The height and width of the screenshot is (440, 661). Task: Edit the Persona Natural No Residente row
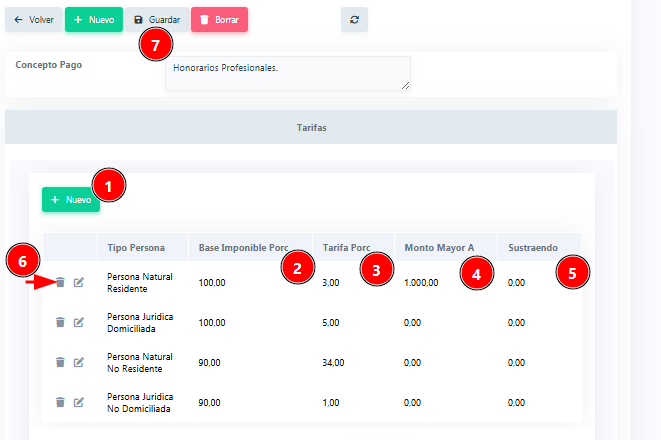[x=79, y=362]
